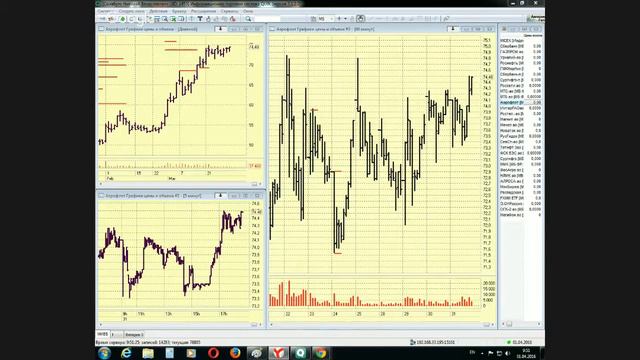Click the red flame-shaped toolbar icon
This screenshot has height=360, width=640.
tap(233, 19)
